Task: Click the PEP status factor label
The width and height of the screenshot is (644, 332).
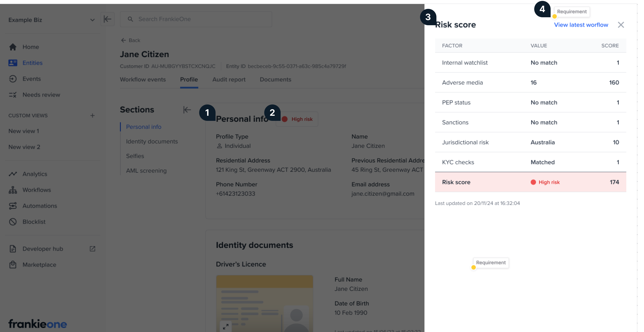Action: (456, 102)
